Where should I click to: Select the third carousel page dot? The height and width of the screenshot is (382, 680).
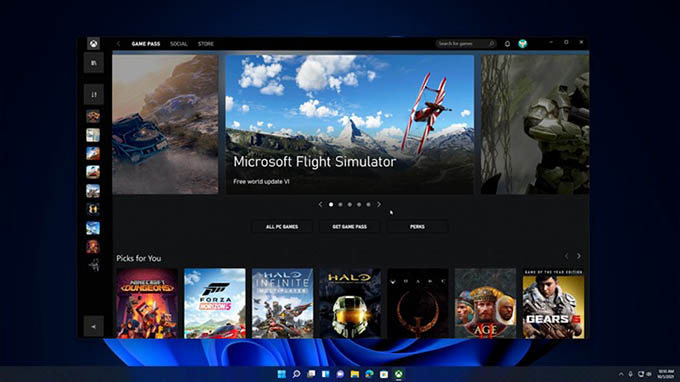click(350, 204)
